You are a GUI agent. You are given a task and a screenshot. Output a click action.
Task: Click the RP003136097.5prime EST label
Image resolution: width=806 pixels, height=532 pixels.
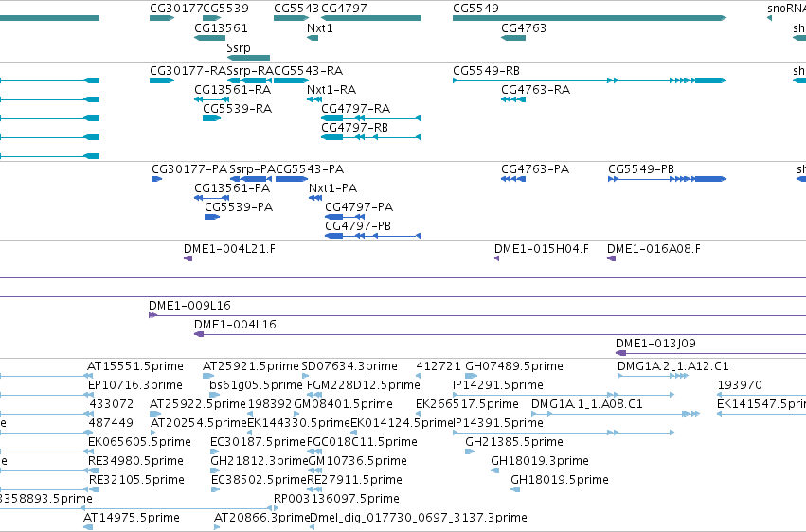point(336,499)
